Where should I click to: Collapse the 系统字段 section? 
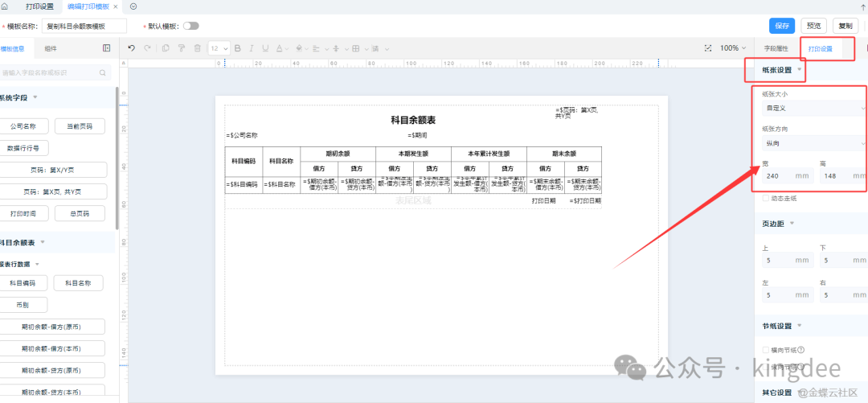click(x=35, y=97)
